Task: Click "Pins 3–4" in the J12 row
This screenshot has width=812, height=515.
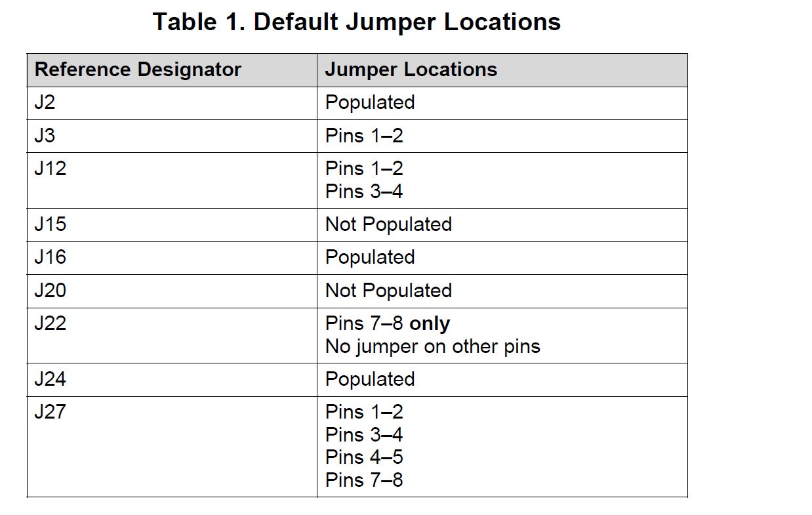Action: pos(364,192)
